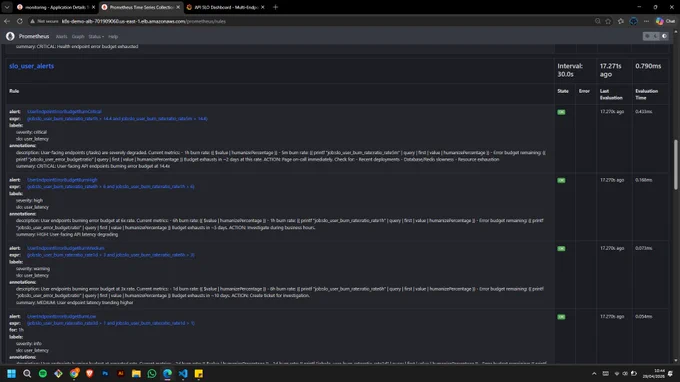Viewport: 680px width, 382px height.
Task: Switch to the dark theme moon icon
Action: coord(656,36)
